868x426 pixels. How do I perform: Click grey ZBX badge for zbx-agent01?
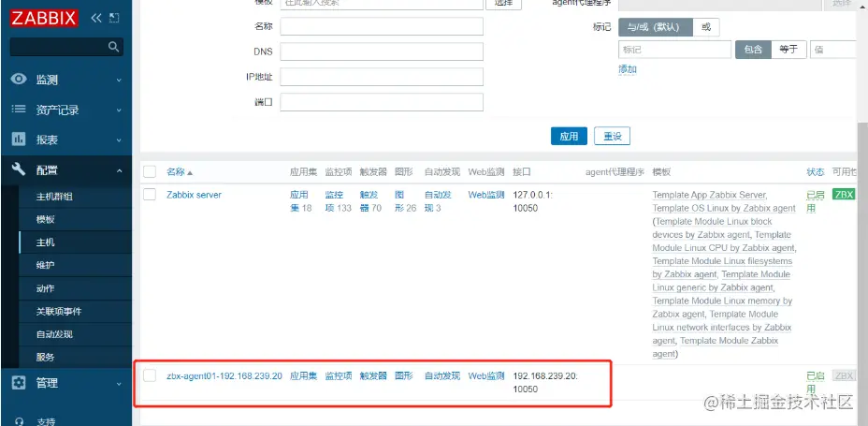tap(844, 375)
